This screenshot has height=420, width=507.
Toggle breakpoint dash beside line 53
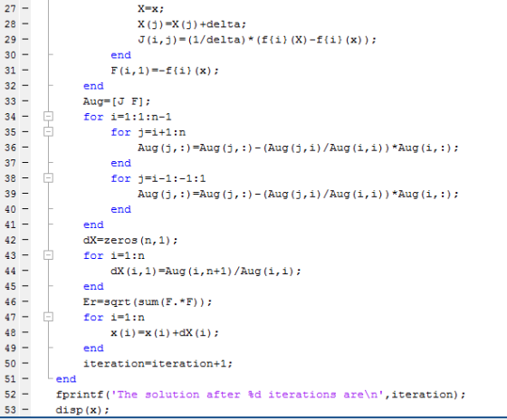[25, 410]
